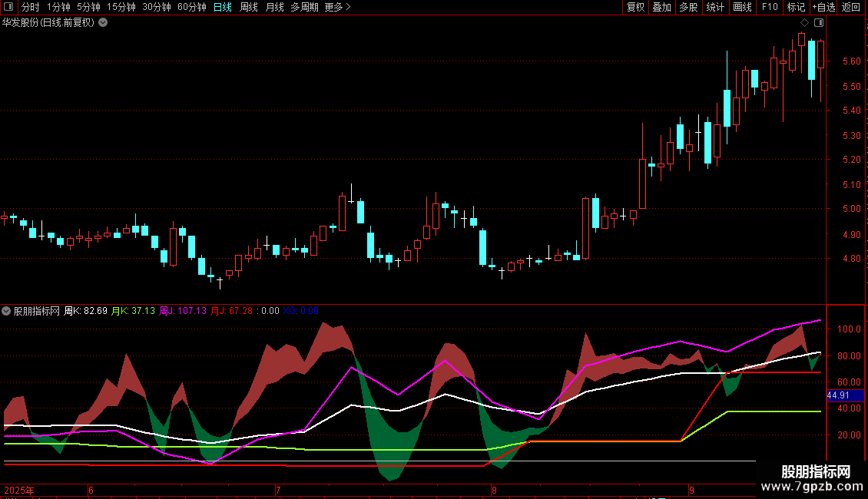Open the 画线 drawing tools

pos(742,8)
